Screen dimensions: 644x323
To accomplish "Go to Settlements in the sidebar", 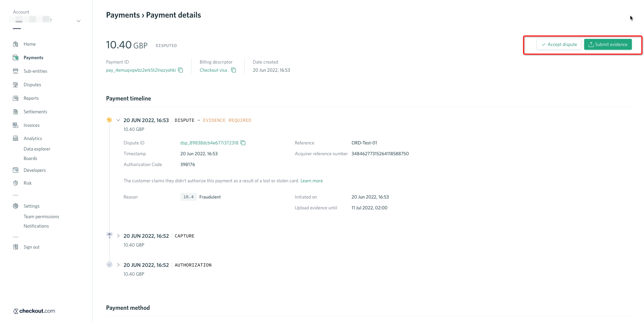I will (35, 112).
